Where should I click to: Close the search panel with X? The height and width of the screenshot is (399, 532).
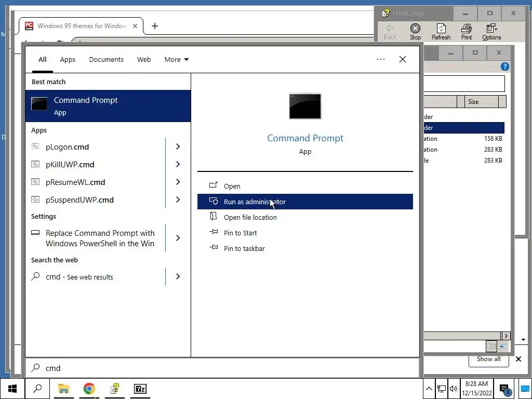click(x=403, y=59)
